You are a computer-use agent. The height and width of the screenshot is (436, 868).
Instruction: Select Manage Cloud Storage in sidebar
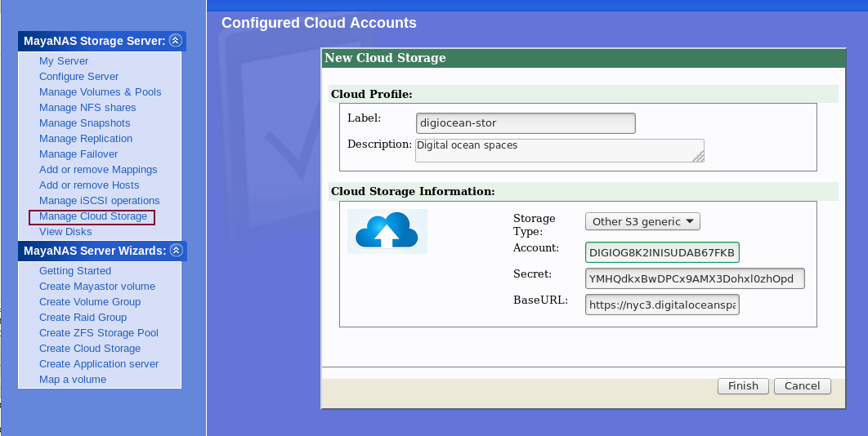92,216
